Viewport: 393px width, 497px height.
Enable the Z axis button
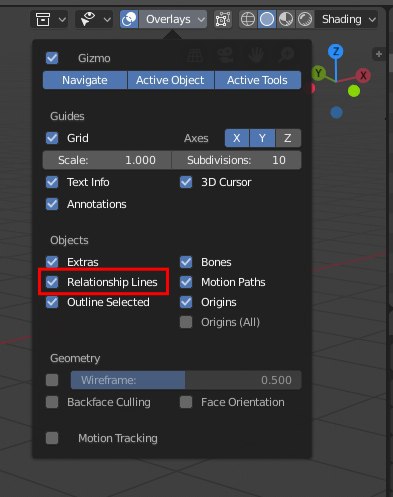(288, 138)
